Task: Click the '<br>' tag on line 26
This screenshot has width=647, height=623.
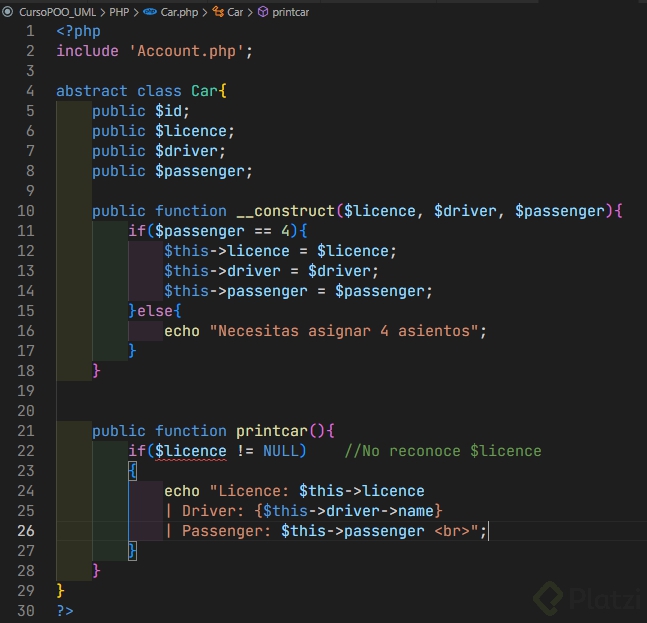Action: (x=452, y=531)
